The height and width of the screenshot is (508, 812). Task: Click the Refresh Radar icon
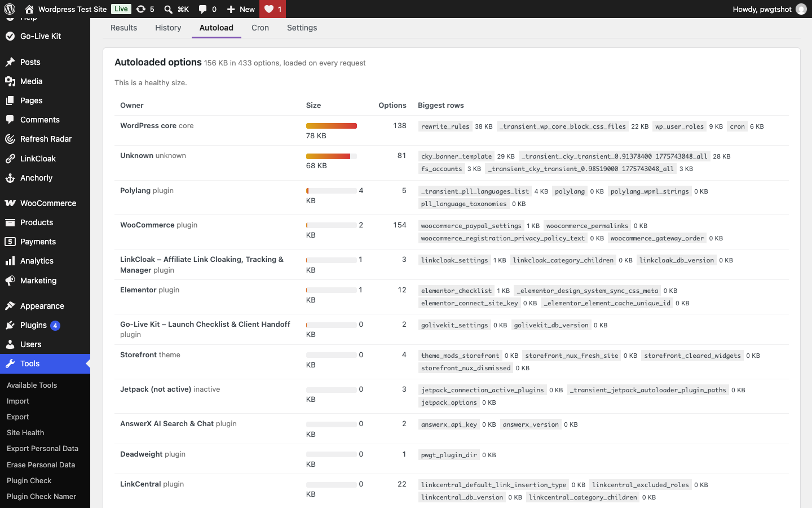10,139
